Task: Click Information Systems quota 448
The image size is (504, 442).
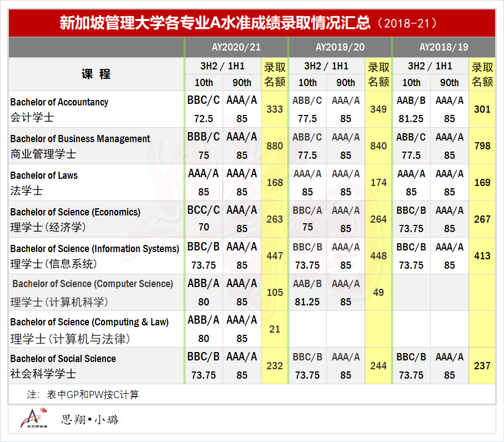Action: point(379,256)
